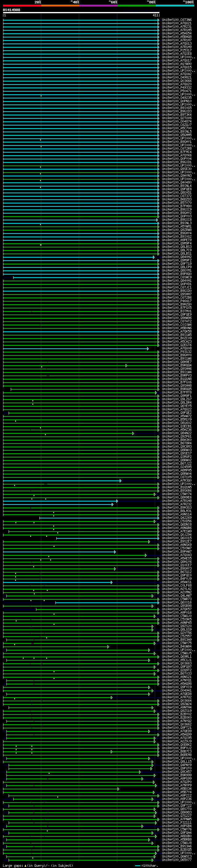Open the UniRef100_Q03666 entry

(x=177, y=81)
